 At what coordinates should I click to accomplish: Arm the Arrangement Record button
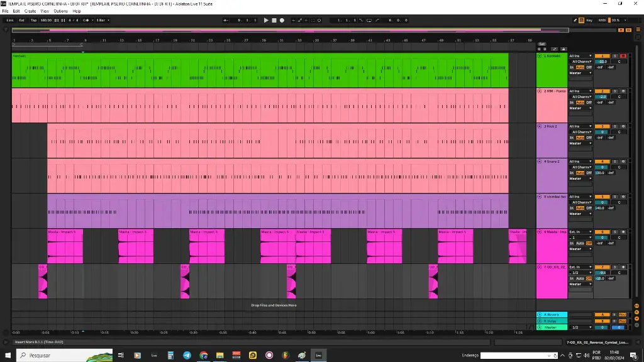coord(282,20)
